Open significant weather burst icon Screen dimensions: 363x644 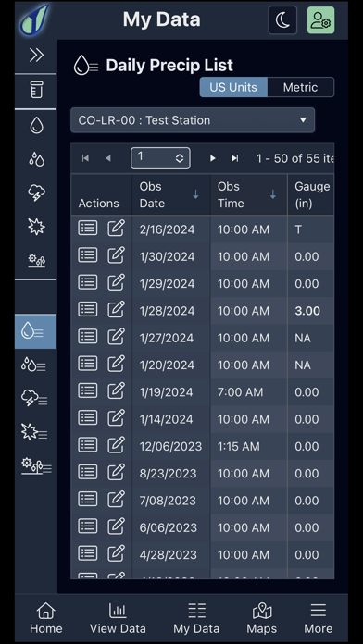pos(36,227)
